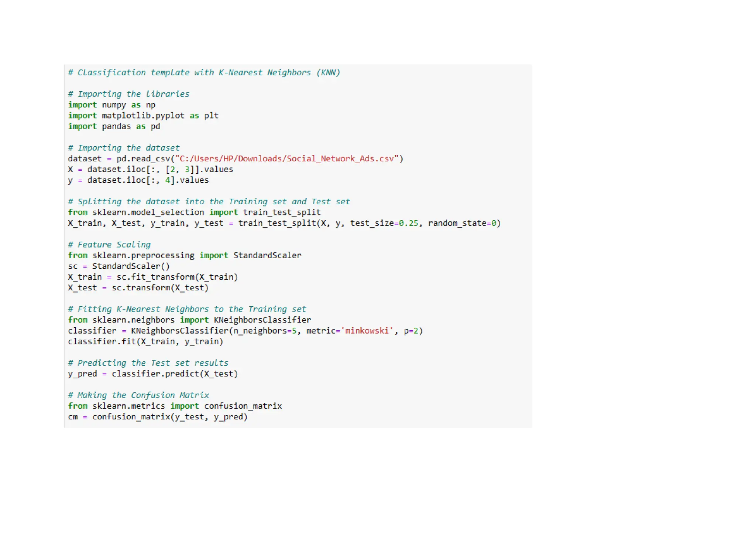Click 'X = dataset.iloc' code line
This screenshot has height=535, width=756.
click(150, 170)
